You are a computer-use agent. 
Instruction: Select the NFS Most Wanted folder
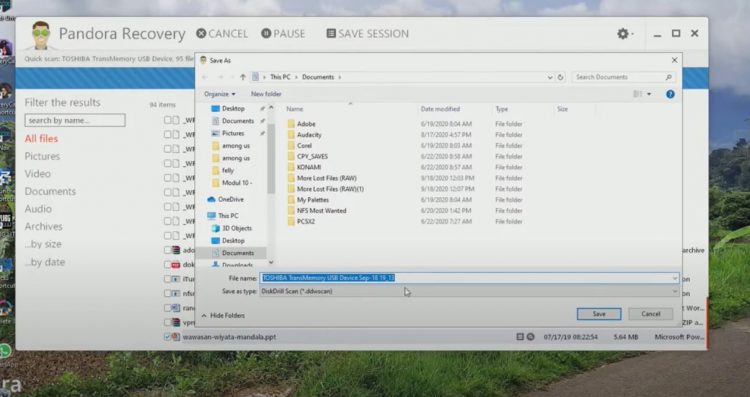click(321, 210)
